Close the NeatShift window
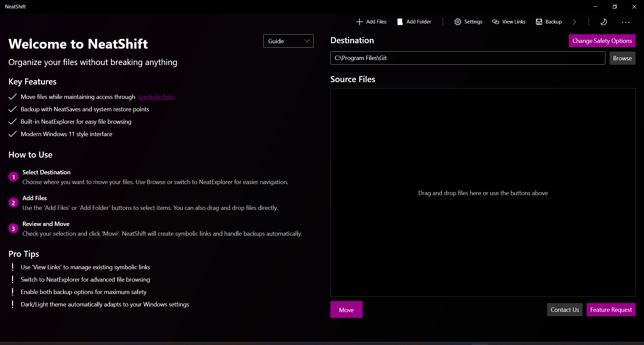 point(634,7)
